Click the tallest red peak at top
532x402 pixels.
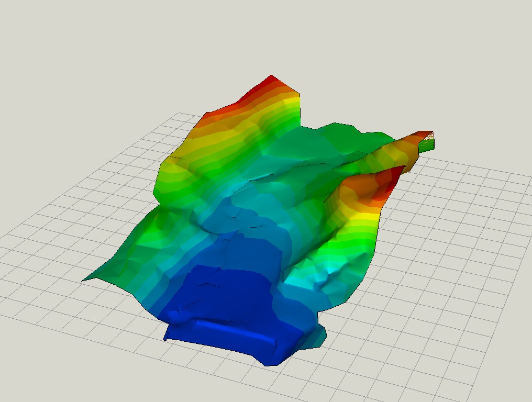[x=272, y=82]
